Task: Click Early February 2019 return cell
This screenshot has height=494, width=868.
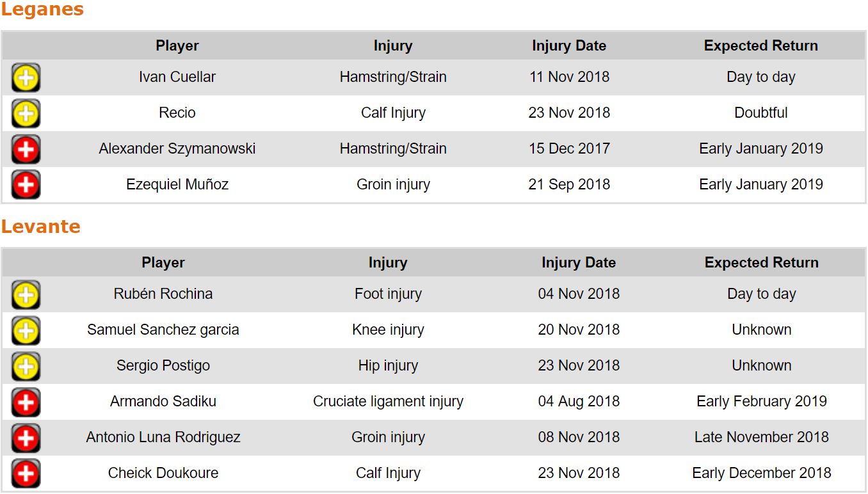Action: click(762, 401)
